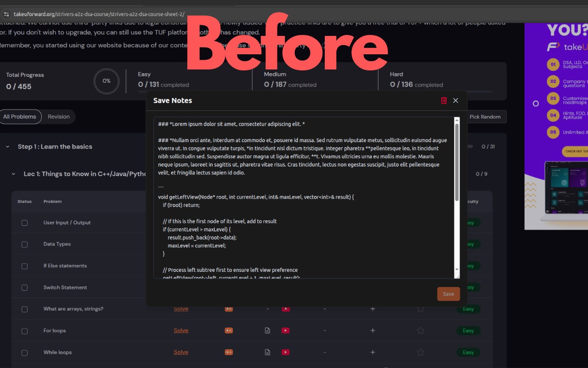The image size is (588, 368).
Task: Open the article document icon for For loops
Action: 267,330
